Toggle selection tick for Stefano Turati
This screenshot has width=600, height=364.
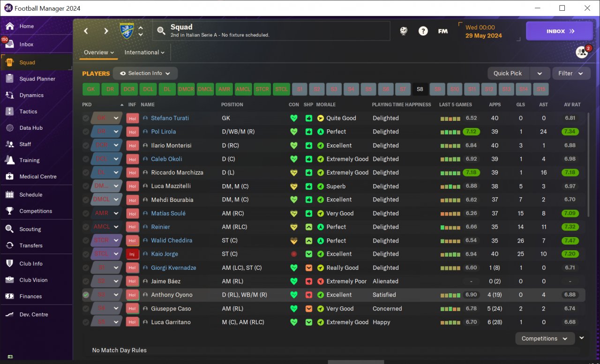point(86,119)
